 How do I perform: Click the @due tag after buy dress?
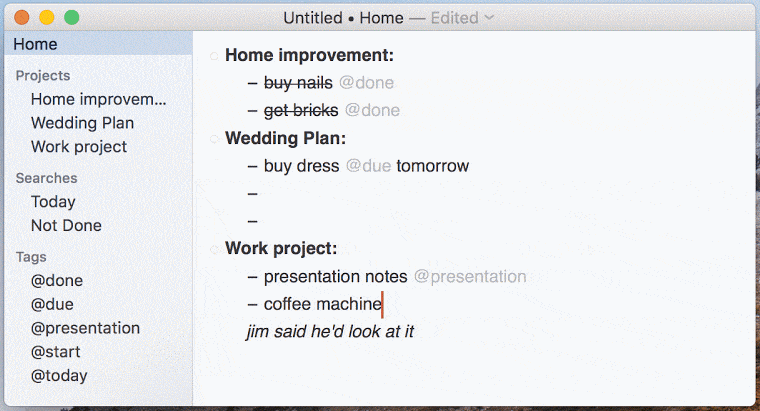click(x=368, y=166)
